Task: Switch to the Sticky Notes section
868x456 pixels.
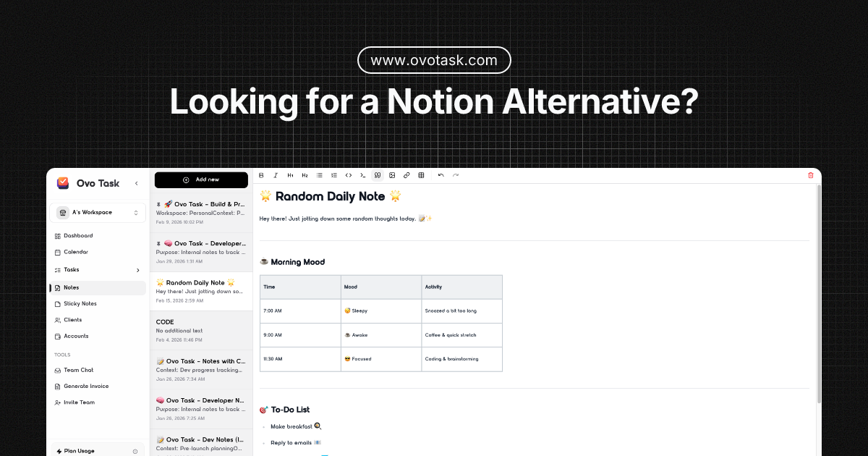Action: coord(80,303)
